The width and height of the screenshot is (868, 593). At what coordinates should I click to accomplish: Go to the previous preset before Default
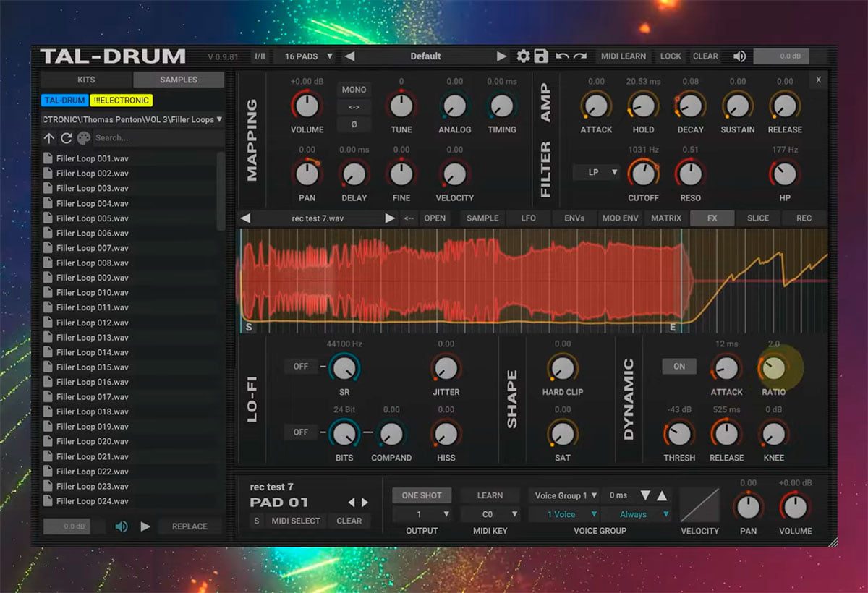349,56
